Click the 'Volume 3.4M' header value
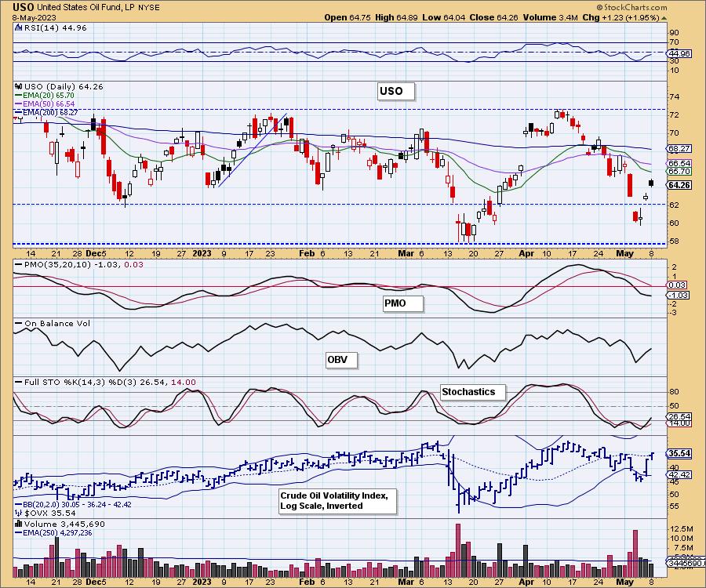 (550, 17)
